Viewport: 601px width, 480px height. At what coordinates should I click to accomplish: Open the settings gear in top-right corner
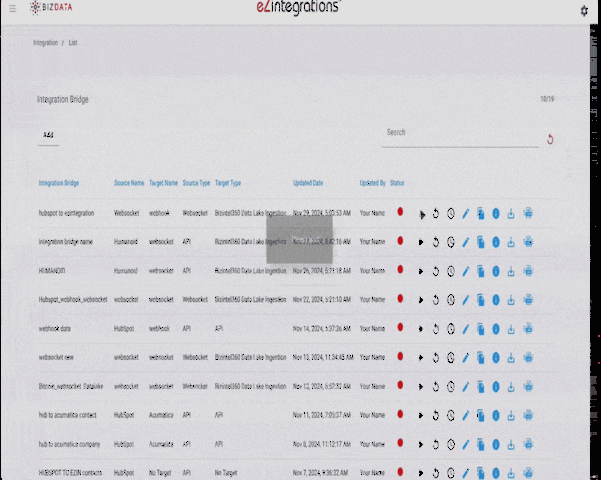coord(584,11)
